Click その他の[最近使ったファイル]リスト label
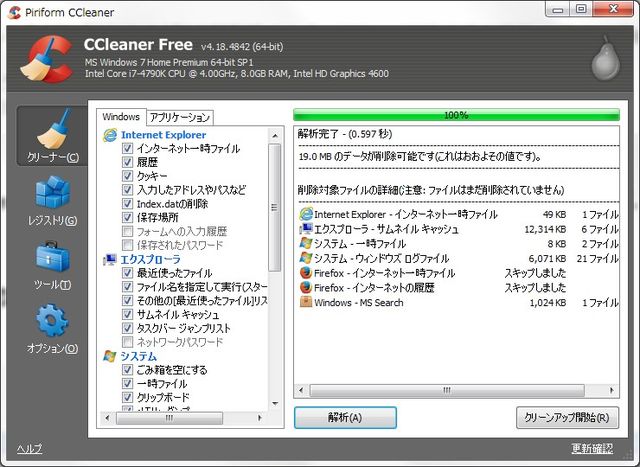 (202, 301)
